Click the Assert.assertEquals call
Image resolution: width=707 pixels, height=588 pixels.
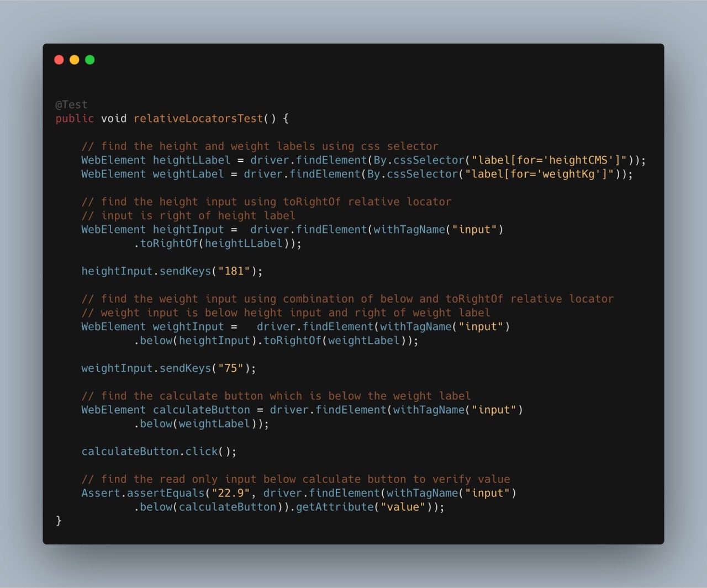pos(143,493)
